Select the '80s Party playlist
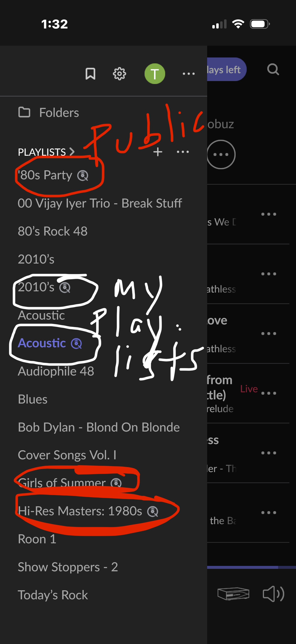Image resolution: width=296 pixels, height=644 pixels. [53, 175]
